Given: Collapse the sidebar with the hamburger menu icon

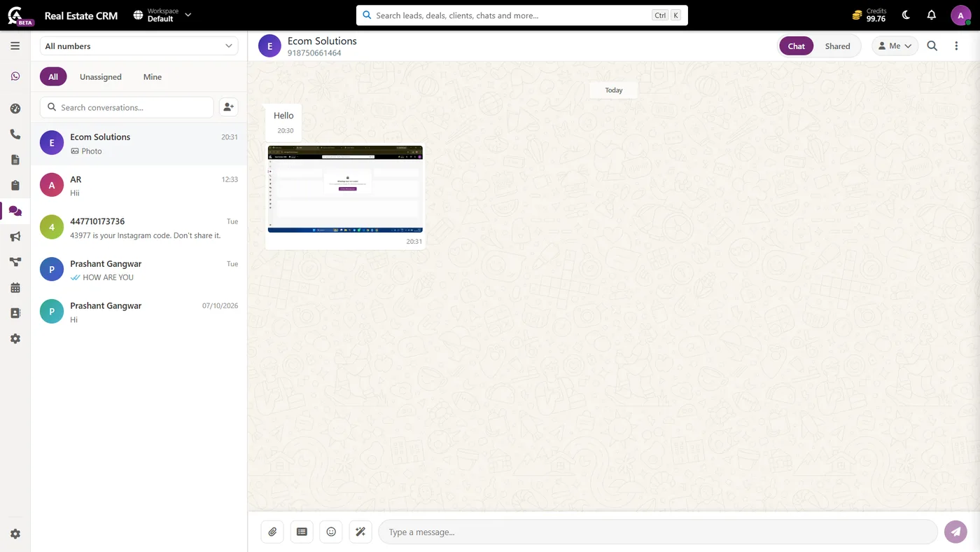Looking at the screenshot, I should point(15,46).
